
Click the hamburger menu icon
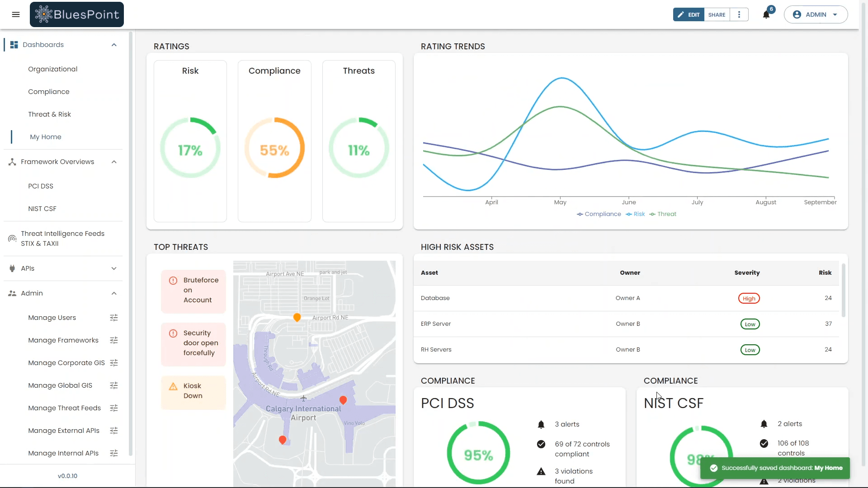[16, 14]
